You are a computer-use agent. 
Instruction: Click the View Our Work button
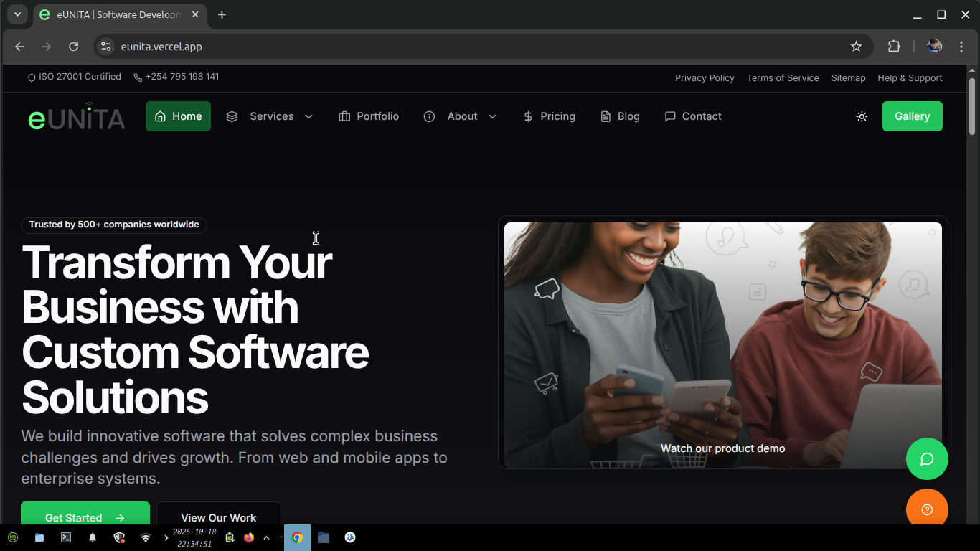tap(218, 517)
